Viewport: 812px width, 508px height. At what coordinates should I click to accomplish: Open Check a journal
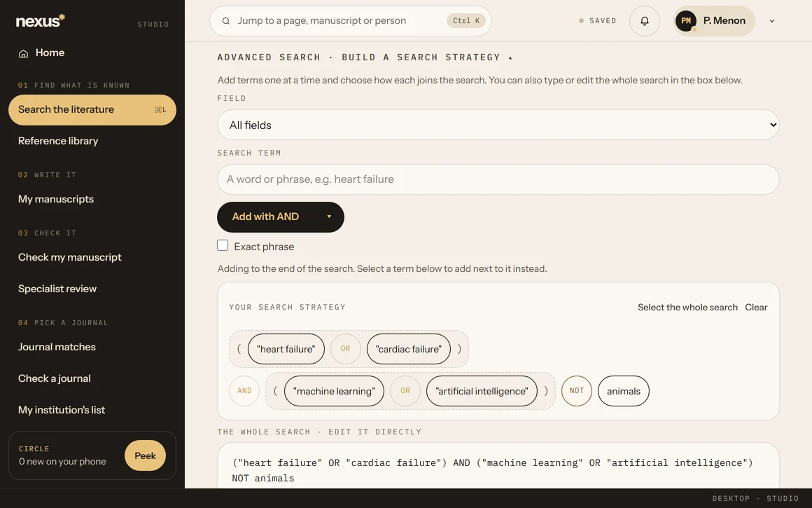[x=92, y=378]
